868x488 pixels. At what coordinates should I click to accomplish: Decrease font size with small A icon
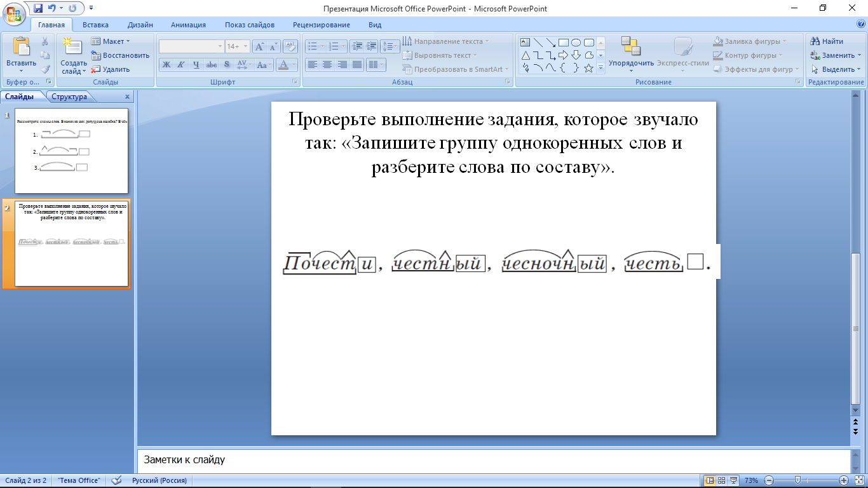click(274, 46)
